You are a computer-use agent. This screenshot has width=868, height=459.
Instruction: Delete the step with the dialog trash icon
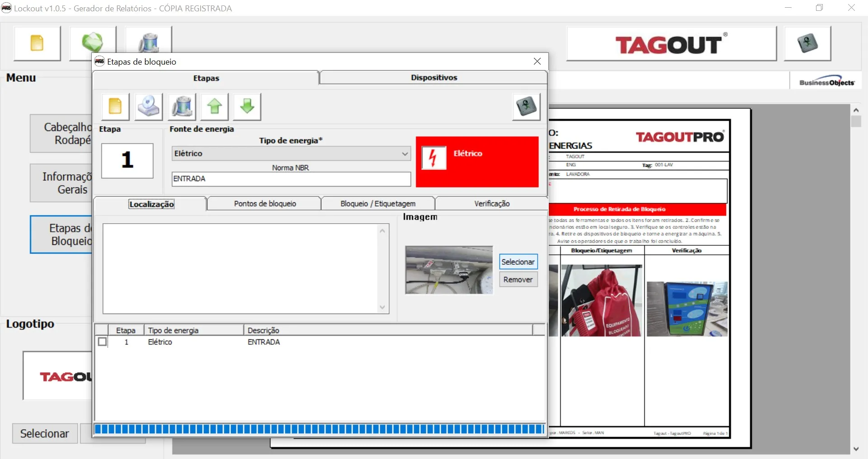[182, 107]
